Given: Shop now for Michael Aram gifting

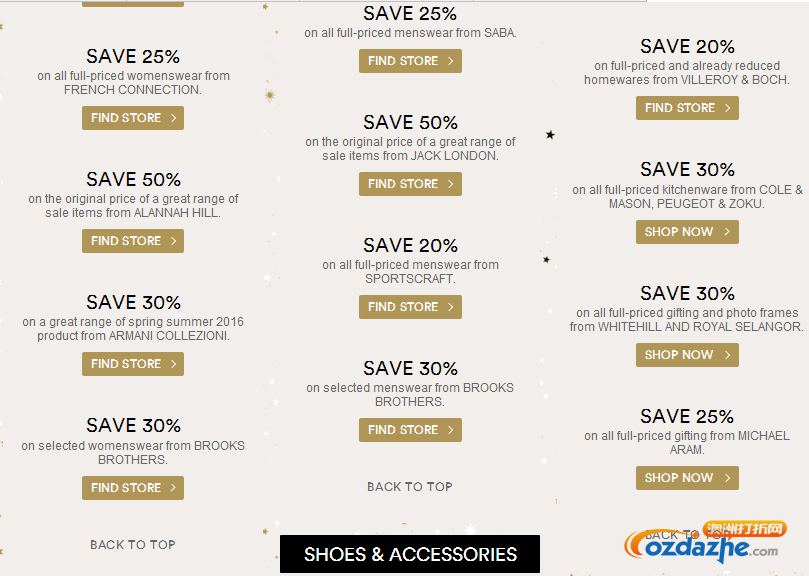Looking at the screenshot, I should [687, 478].
